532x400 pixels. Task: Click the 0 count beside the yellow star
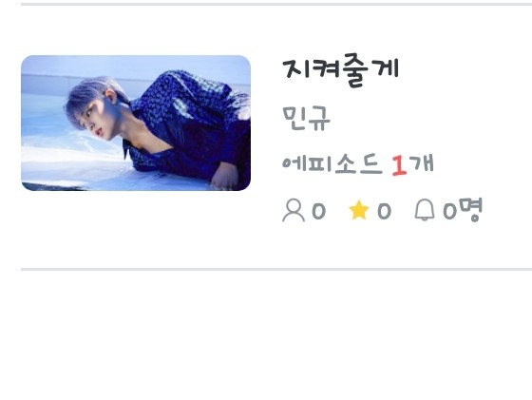coord(384,211)
